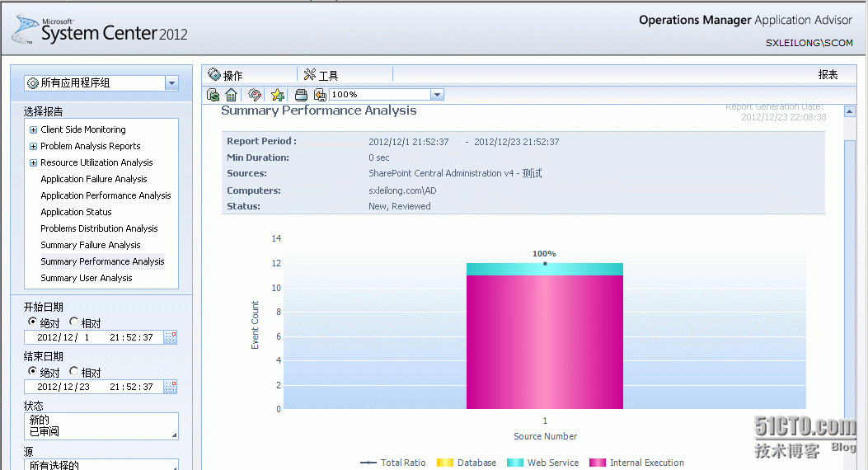Click the New, Reviewed status value
This screenshot has width=868, height=470.
click(x=400, y=206)
